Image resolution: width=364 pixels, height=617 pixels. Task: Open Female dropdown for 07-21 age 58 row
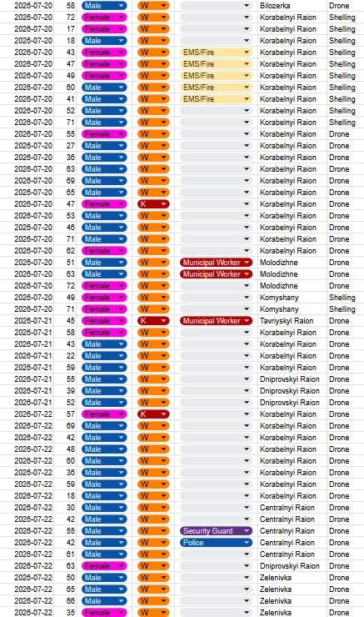tap(104, 333)
